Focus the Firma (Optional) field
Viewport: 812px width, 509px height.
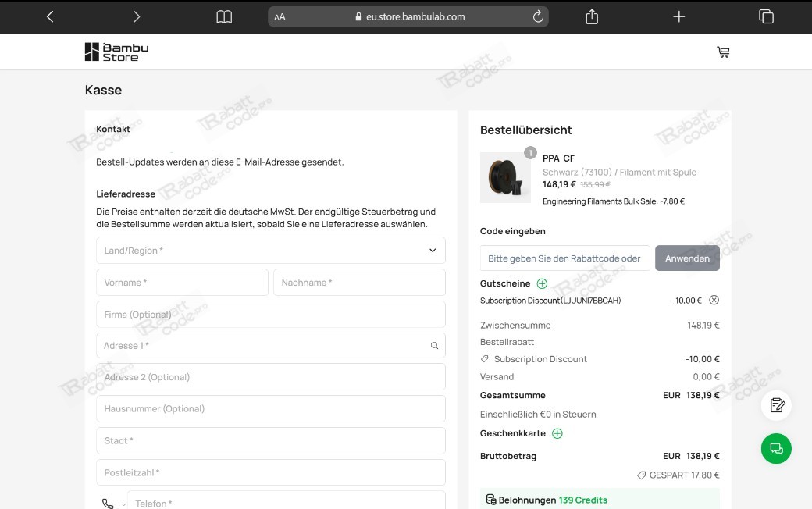[271, 315]
